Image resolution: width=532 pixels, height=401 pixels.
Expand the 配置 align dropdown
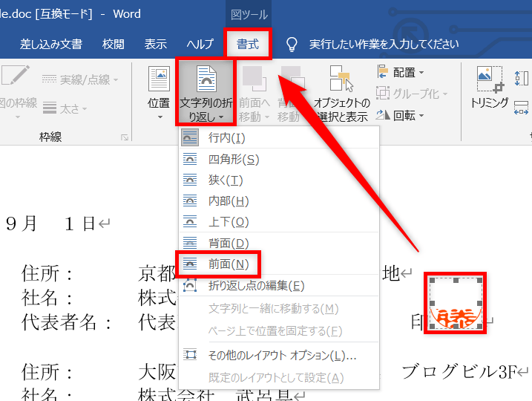tap(401, 73)
